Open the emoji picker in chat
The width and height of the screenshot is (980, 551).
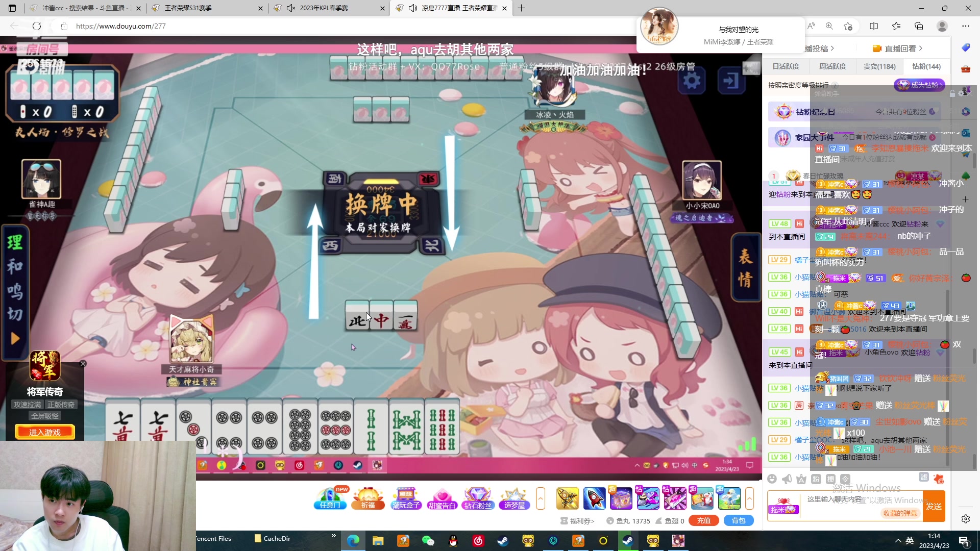point(772,479)
